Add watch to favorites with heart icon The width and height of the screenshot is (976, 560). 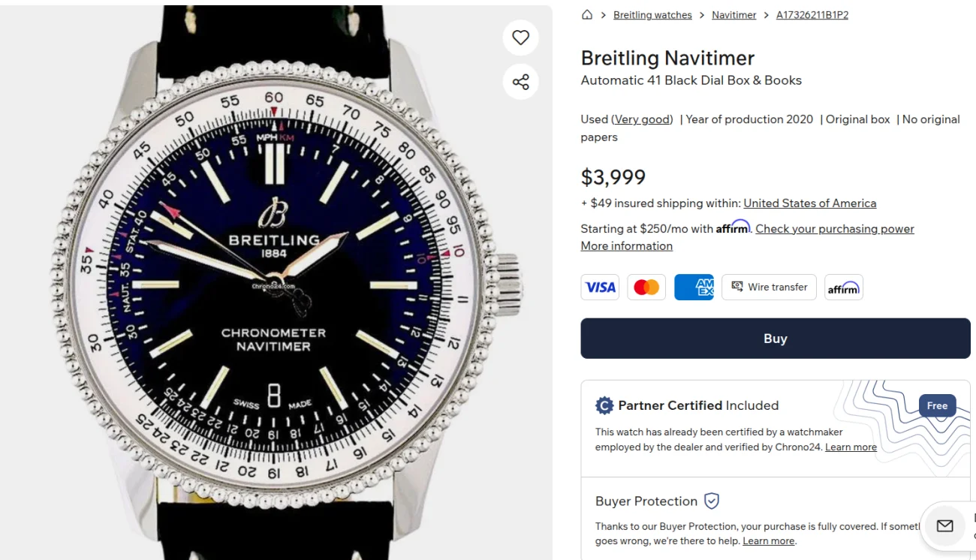tap(520, 38)
